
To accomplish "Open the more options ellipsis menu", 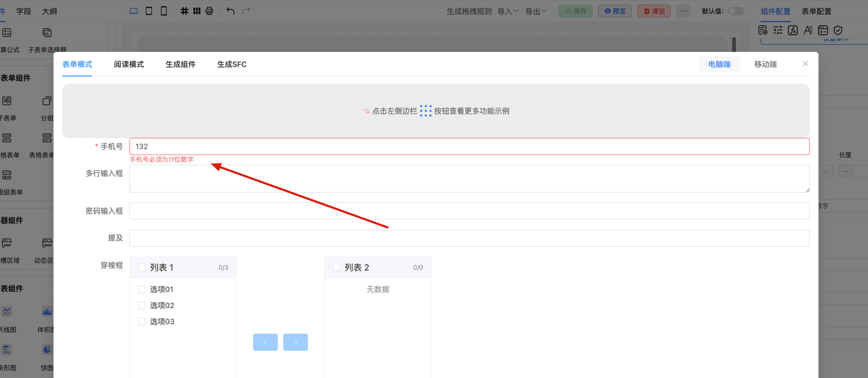I will (683, 11).
